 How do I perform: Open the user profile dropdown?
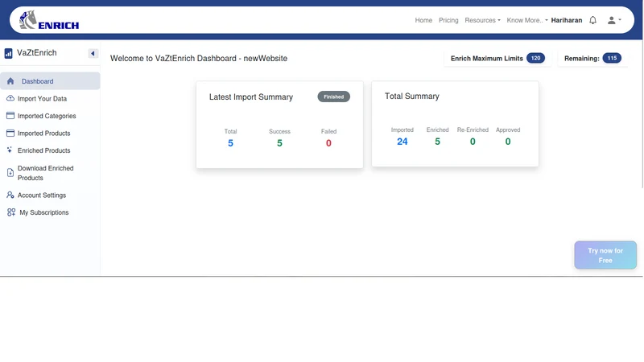coord(614,20)
